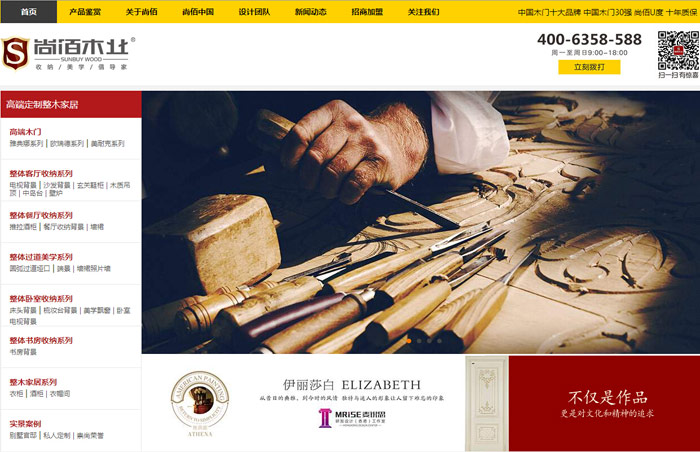
Task: Open the 产品鉴赏 menu item
Action: (x=85, y=12)
